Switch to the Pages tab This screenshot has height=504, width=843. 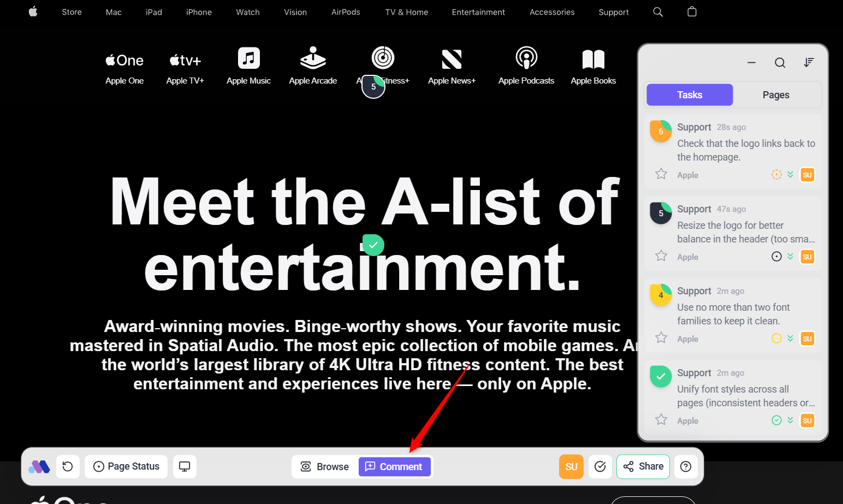click(x=776, y=95)
